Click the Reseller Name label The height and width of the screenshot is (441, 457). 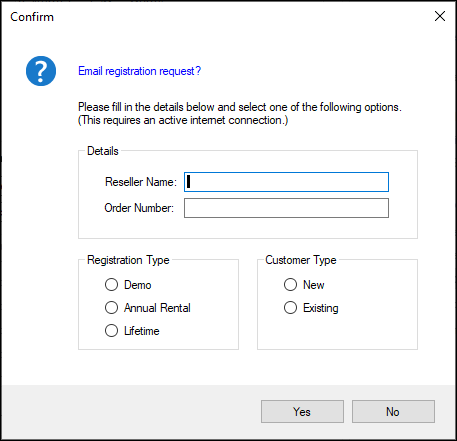click(x=141, y=182)
